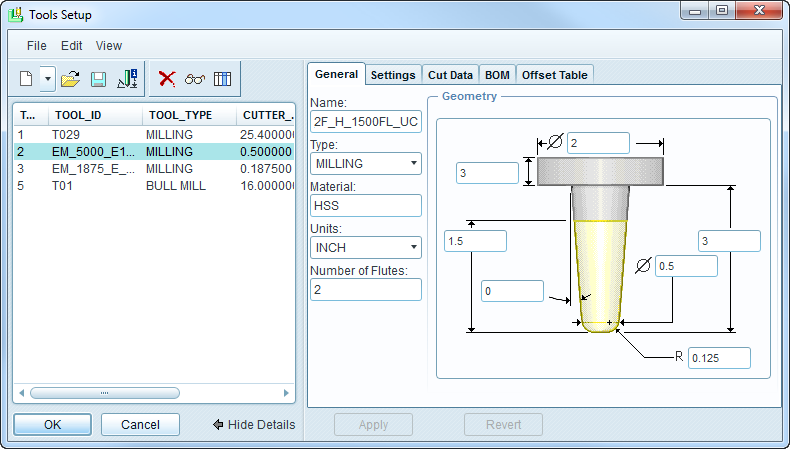
Task: Click the tool sort order icon
Action: [x=127, y=79]
